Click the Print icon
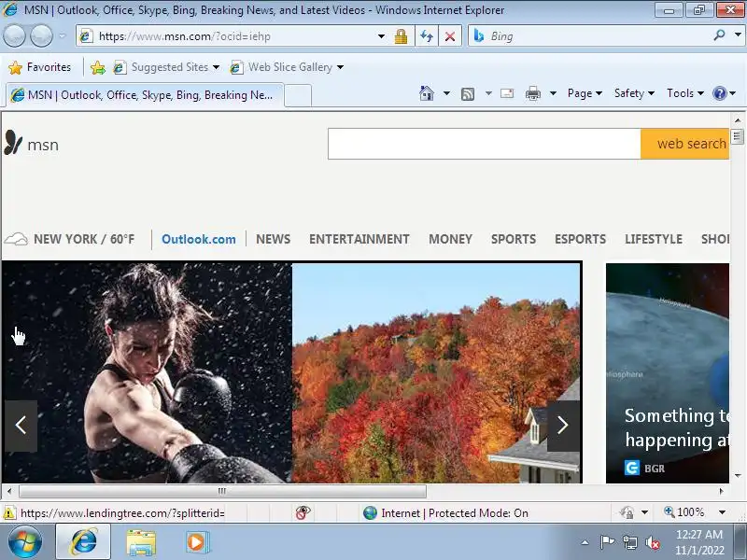The image size is (747, 560). [532, 93]
